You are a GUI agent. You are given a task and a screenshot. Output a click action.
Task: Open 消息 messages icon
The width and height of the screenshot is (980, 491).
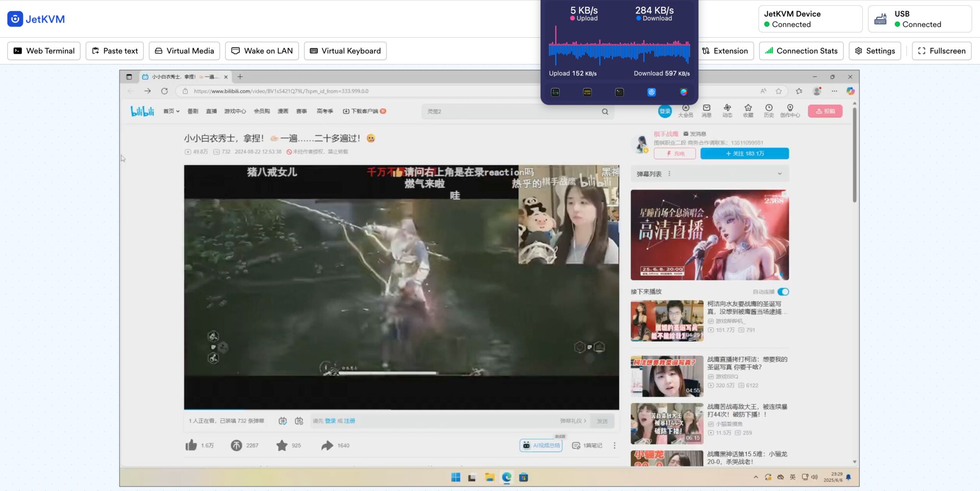point(706,111)
